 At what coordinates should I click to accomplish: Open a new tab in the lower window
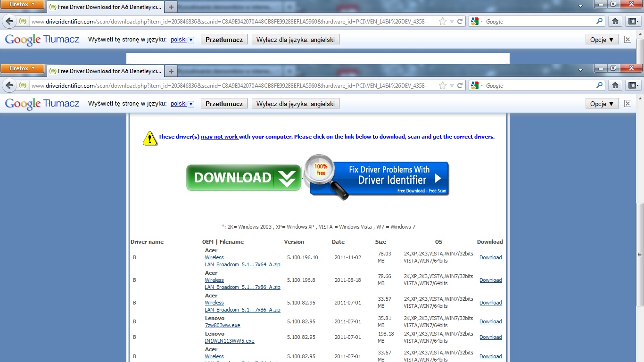tap(171, 71)
